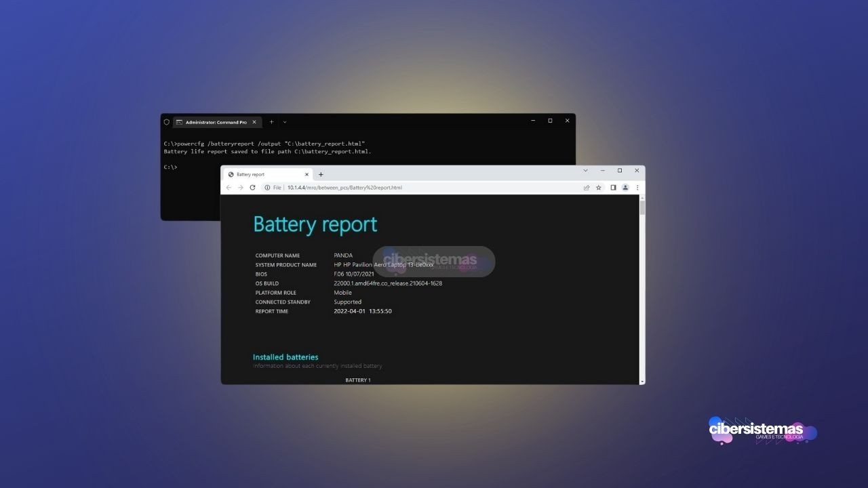This screenshot has height=488, width=868.
Task: Click the PANDA computer name value
Action: pyautogui.click(x=343, y=256)
